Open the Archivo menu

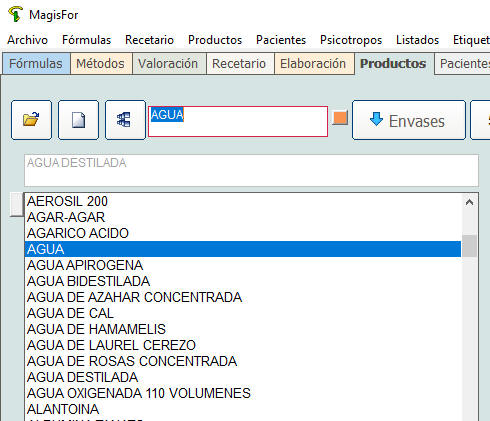28,40
